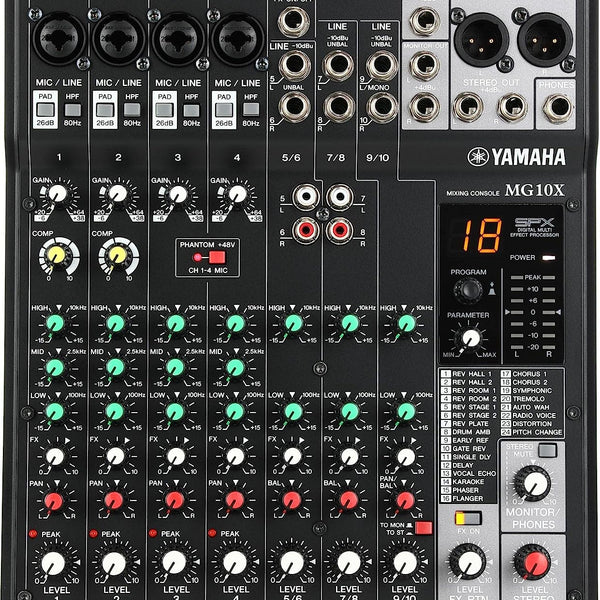Click the channel 2 yellow COMP knob

click(117, 255)
